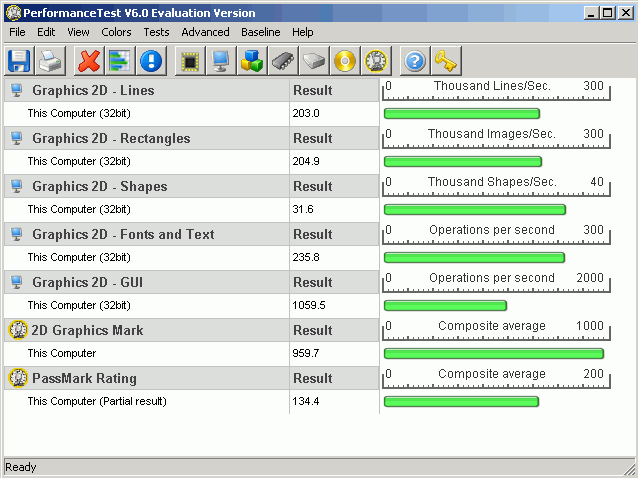Click the icon beside PassMark Rating
The height and width of the screenshot is (478, 638).
click(x=18, y=378)
